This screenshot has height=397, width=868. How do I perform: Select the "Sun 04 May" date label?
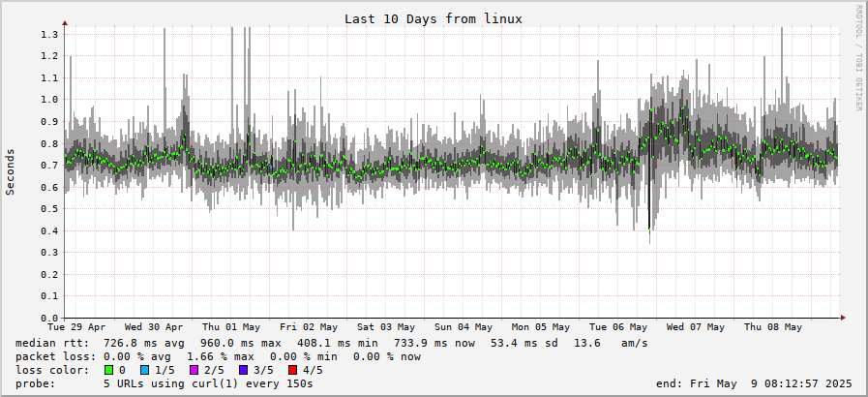pos(464,327)
